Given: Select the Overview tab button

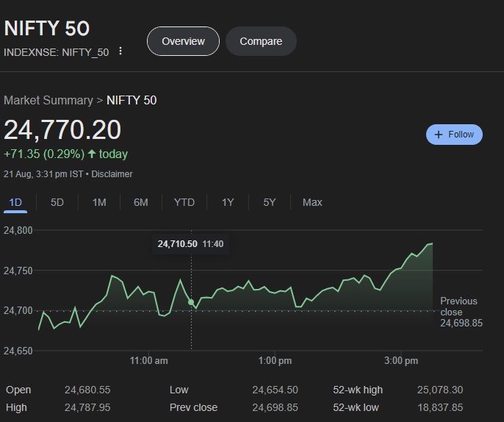Looking at the screenshot, I should coord(183,41).
